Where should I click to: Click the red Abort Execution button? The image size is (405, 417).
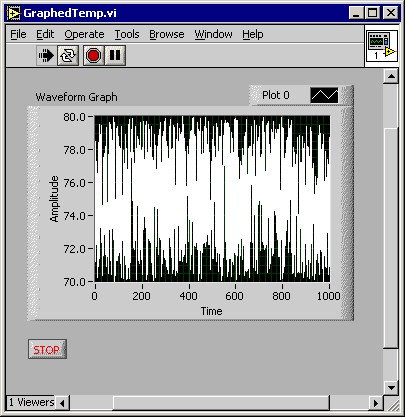(93, 55)
